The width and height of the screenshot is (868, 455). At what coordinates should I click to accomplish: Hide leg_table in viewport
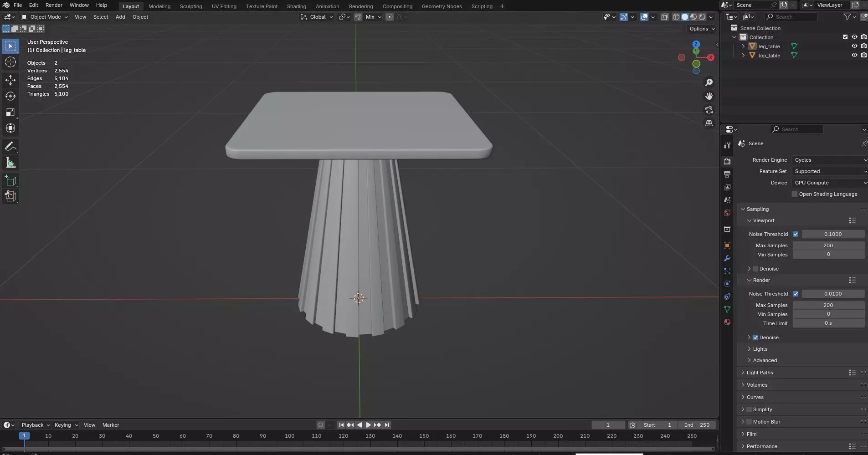coord(854,46)
